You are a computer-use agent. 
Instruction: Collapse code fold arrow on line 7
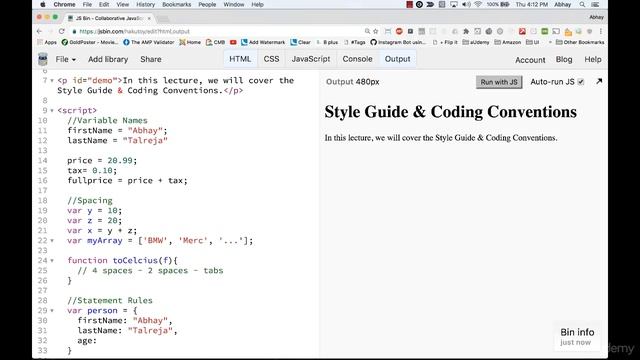52,81
